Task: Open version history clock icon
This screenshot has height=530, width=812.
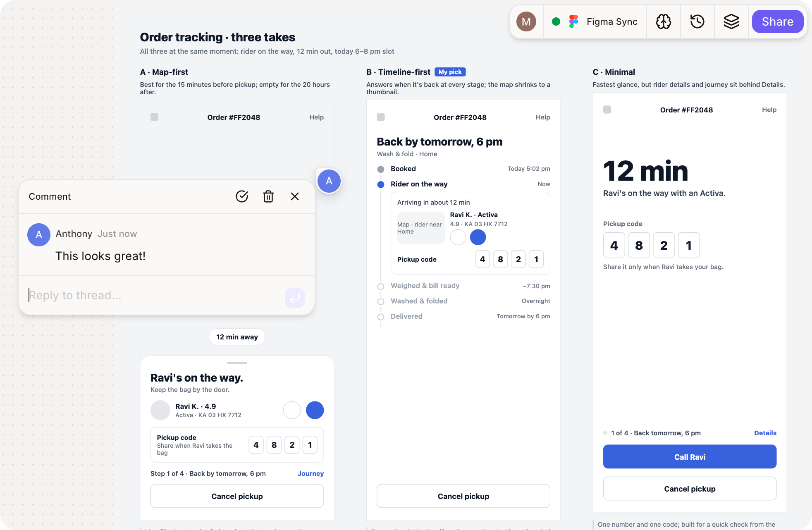Action: (x=697, y=21)
